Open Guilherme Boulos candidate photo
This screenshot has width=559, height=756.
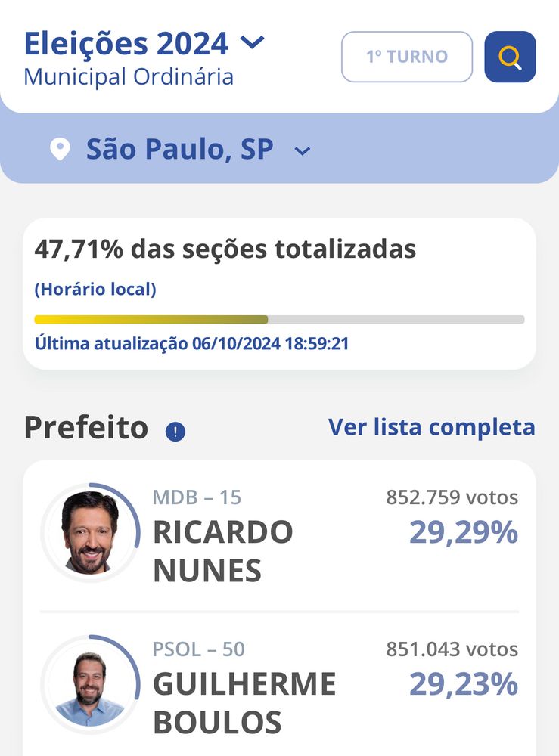pyautogui.click(x=90, y=685)
